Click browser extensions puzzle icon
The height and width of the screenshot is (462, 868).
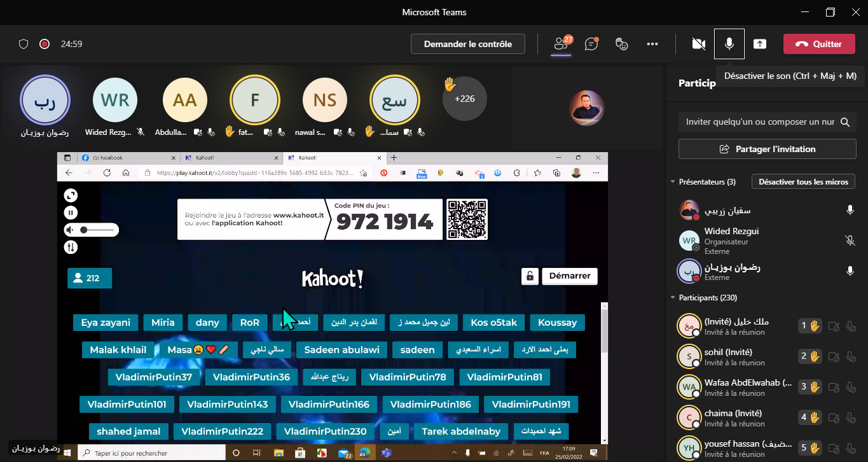pos(517,172)
